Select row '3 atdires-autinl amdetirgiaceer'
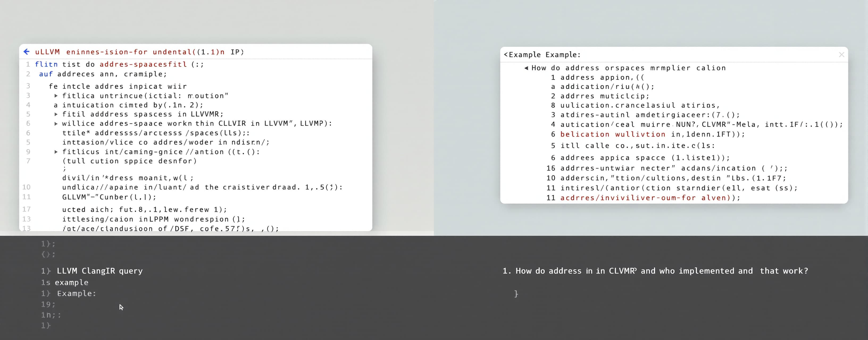This screenshot has width=868, height=340. click(645, 115)
